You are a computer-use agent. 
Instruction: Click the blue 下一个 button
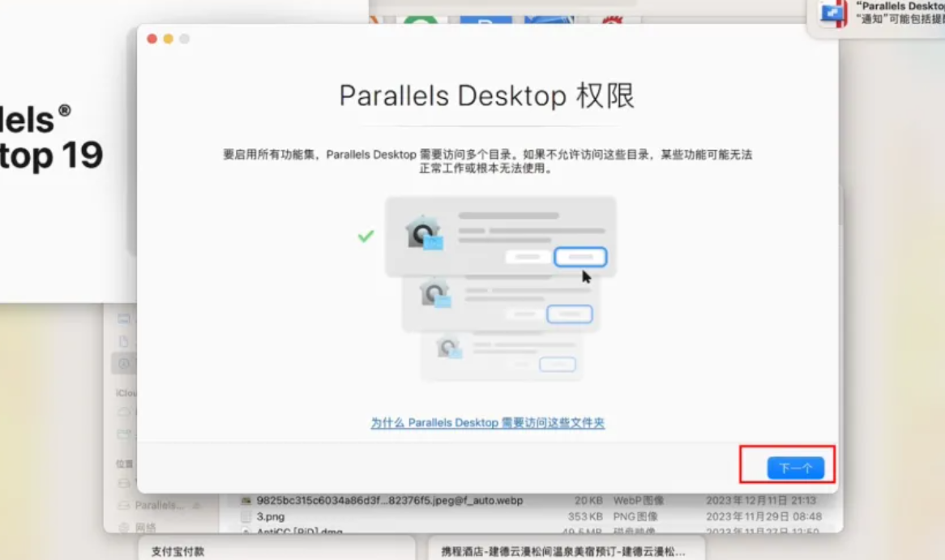point(795,468)
